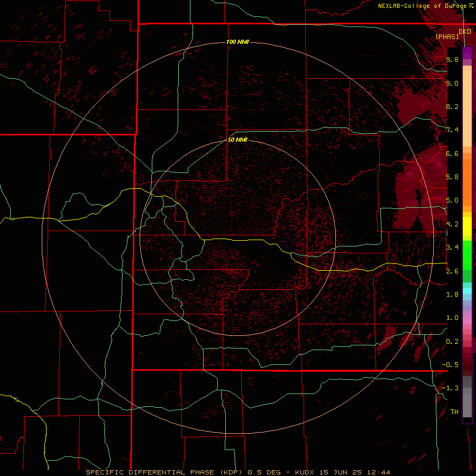Click the 0.2 value on the color scale

(x=452, y=341)
